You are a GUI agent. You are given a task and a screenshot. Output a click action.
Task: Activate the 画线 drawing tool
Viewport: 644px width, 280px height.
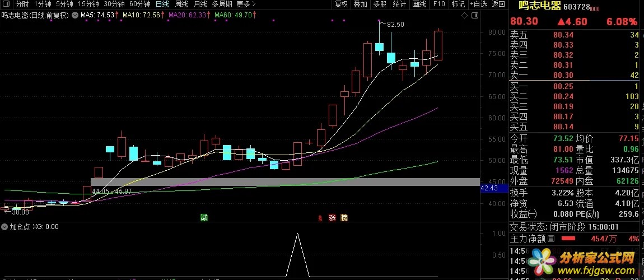[x=419, y=4]
